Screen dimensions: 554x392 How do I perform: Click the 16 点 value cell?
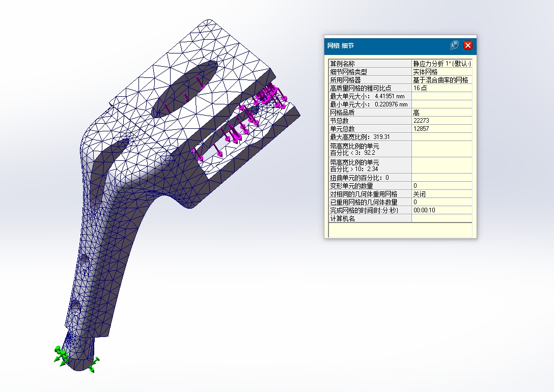442,88
